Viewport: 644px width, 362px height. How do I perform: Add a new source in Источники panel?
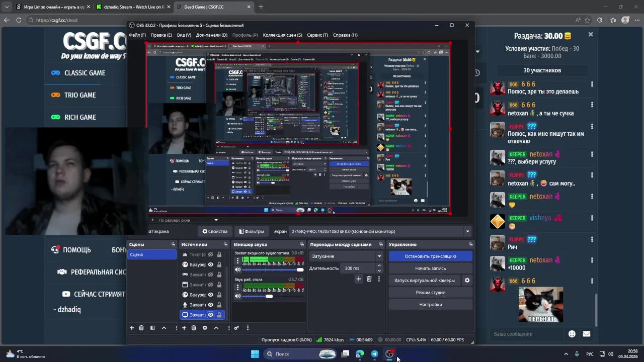(x=184, y=328)
